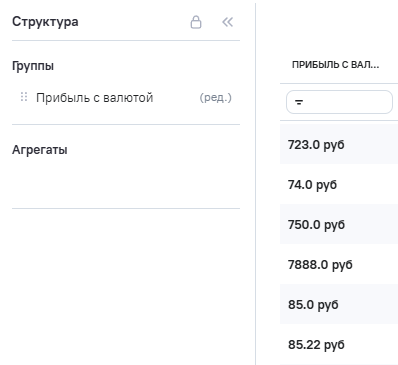Select the 85.22 руб row
Viewport: 398px width, 365px height.
tap(339, 344)
